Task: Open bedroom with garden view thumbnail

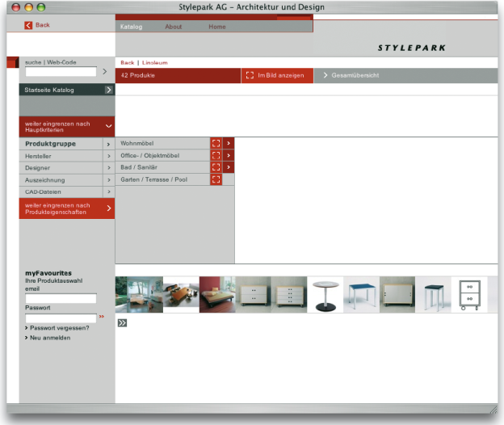Action: tap(139, 294)
